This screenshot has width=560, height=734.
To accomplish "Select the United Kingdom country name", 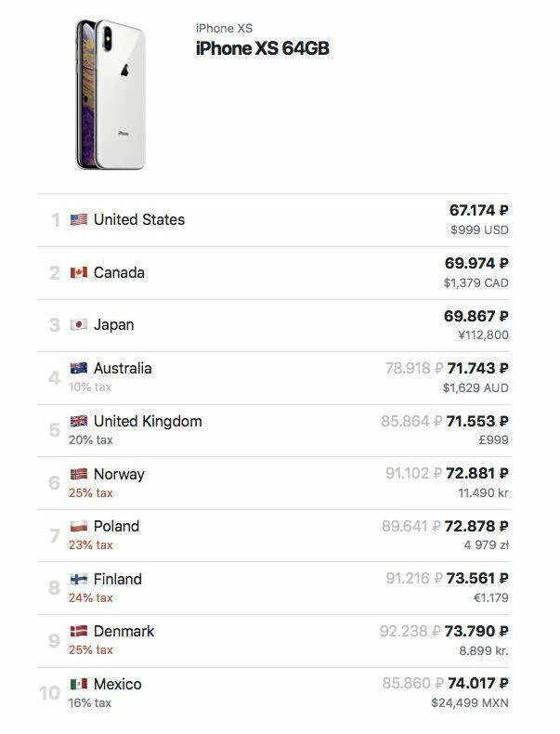I will [148, 422].
